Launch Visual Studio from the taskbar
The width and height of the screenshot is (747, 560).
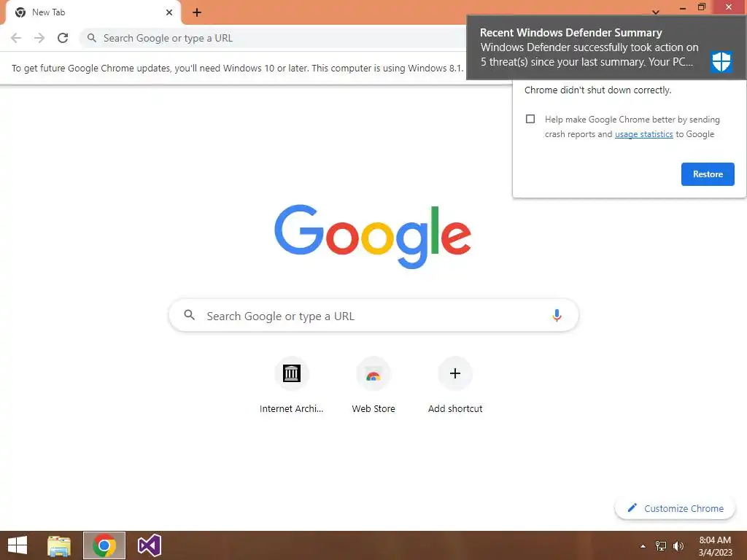tap(150, 545)
